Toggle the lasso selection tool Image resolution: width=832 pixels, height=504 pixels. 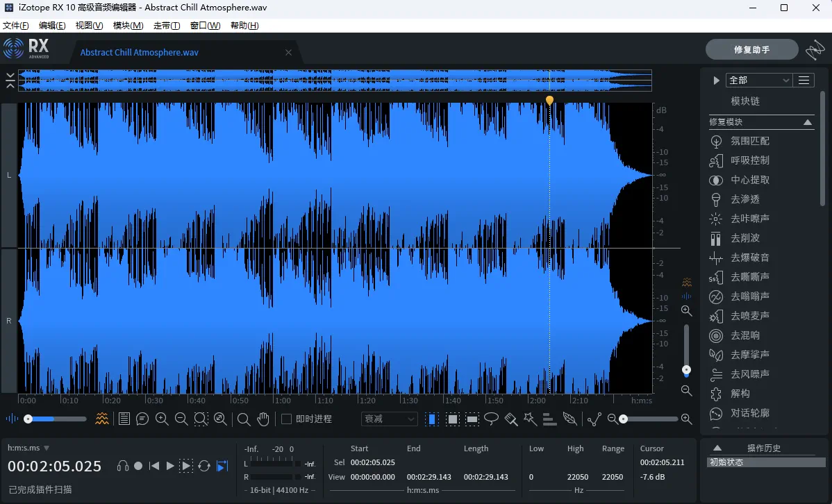pos(491,419)
